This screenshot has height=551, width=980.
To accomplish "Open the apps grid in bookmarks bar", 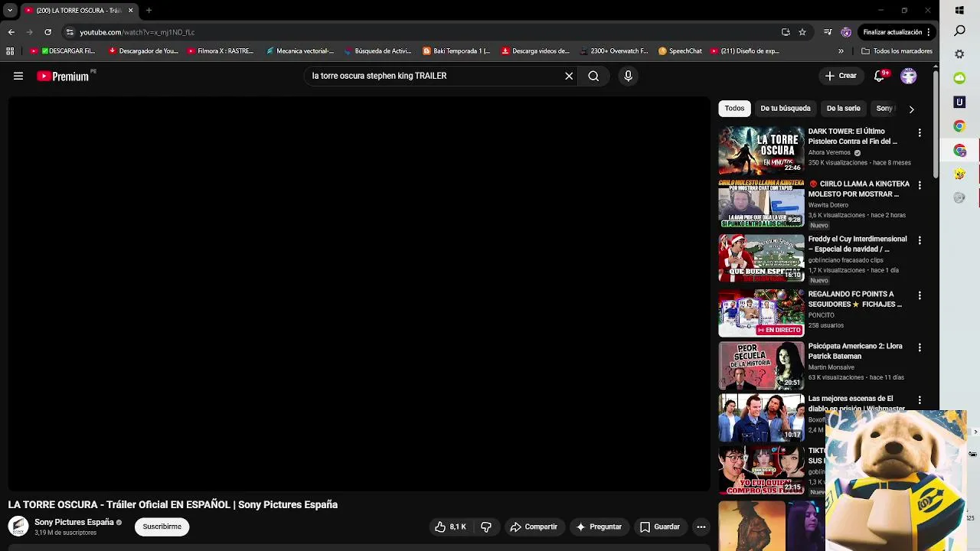I will (10, 51).
